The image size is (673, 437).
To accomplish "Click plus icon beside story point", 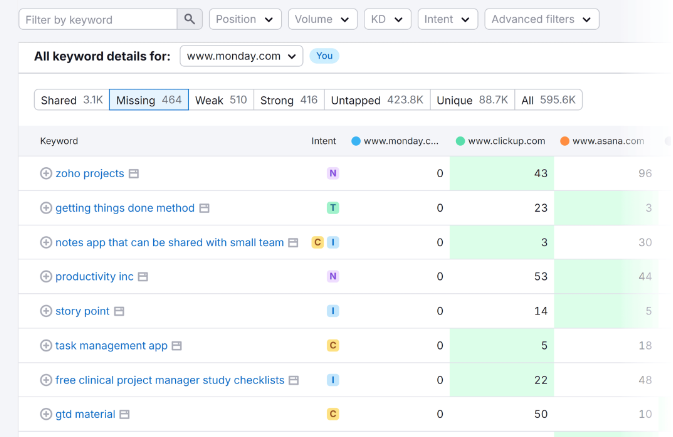I will pyautogui.click(x=46, y=311).
